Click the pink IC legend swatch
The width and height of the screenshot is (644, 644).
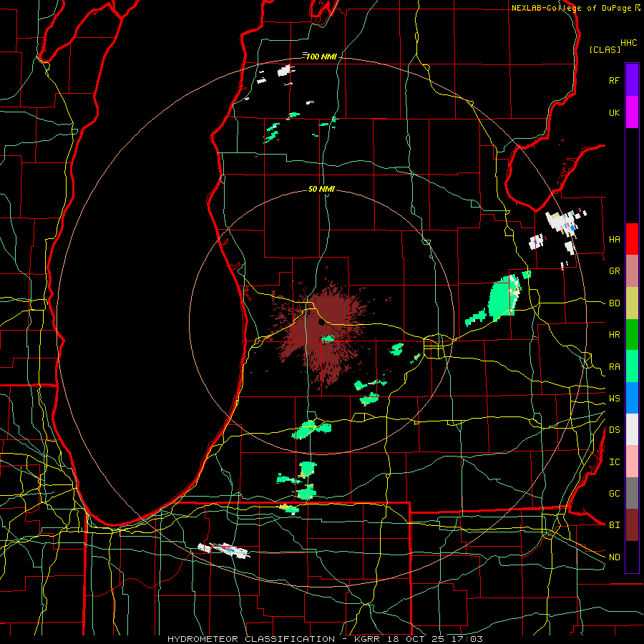[632, 462]
